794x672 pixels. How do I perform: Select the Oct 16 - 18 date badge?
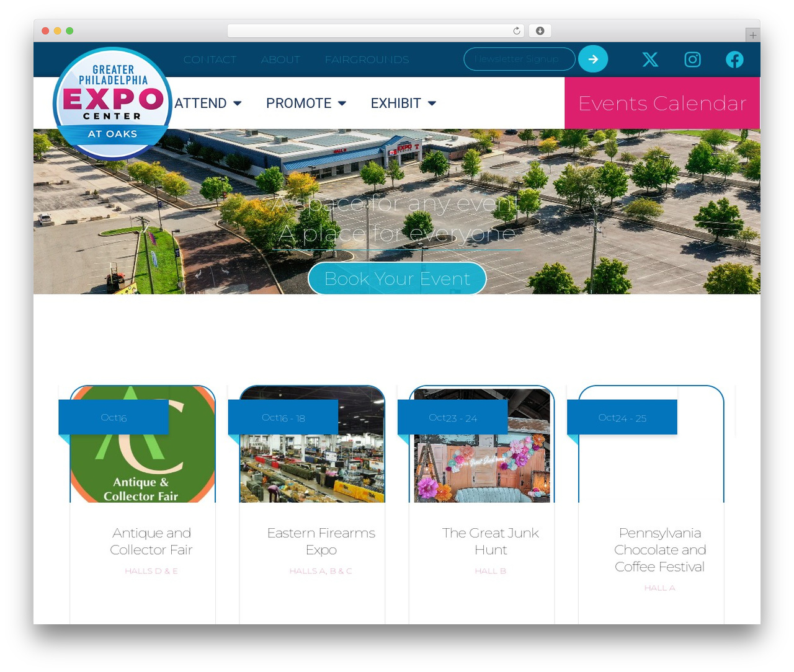[x=283, y=417]
